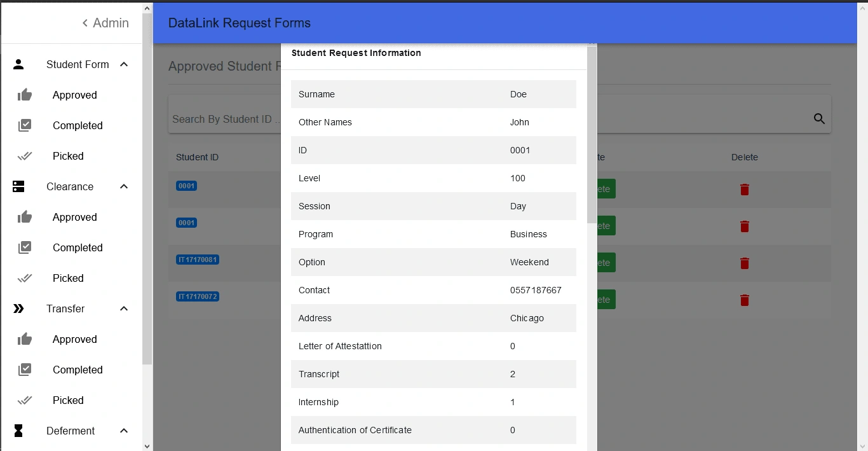Image resolution: width=868 pixels, height=451 pixels.
Task: Click green Complete button in IT17170072 row
Action: click(606, 300)
